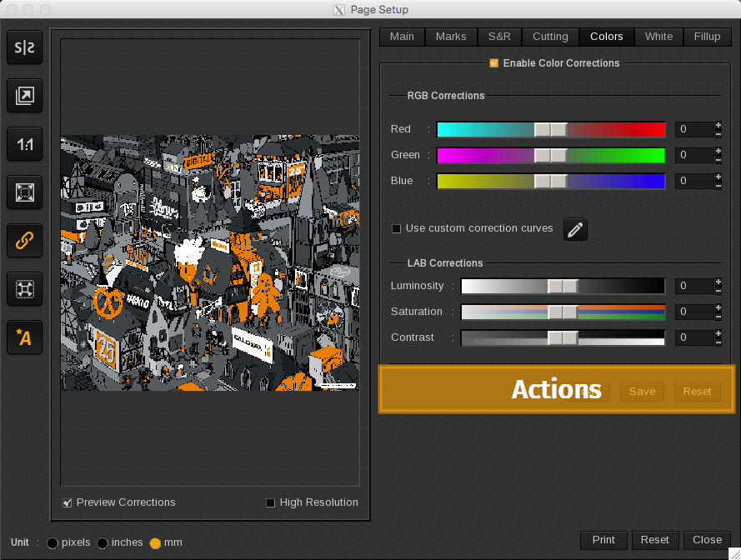This screenshot has height=560, width=741.
Task: Click the Green value input field
Action: (x=693, y=155)
